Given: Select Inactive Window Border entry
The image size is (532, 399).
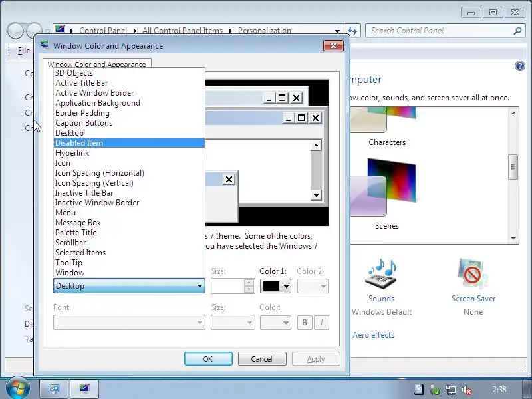Looking at the screenshot, I should click(x=129, y=203).
